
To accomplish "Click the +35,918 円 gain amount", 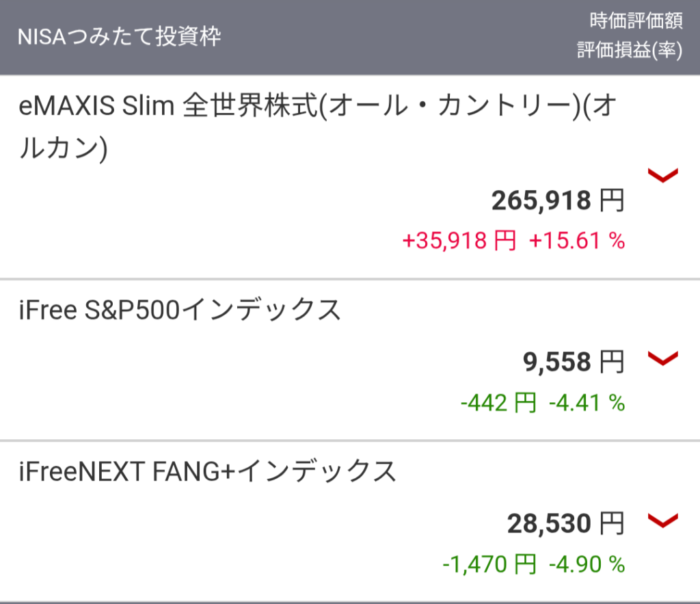I will tap(459, 241).
